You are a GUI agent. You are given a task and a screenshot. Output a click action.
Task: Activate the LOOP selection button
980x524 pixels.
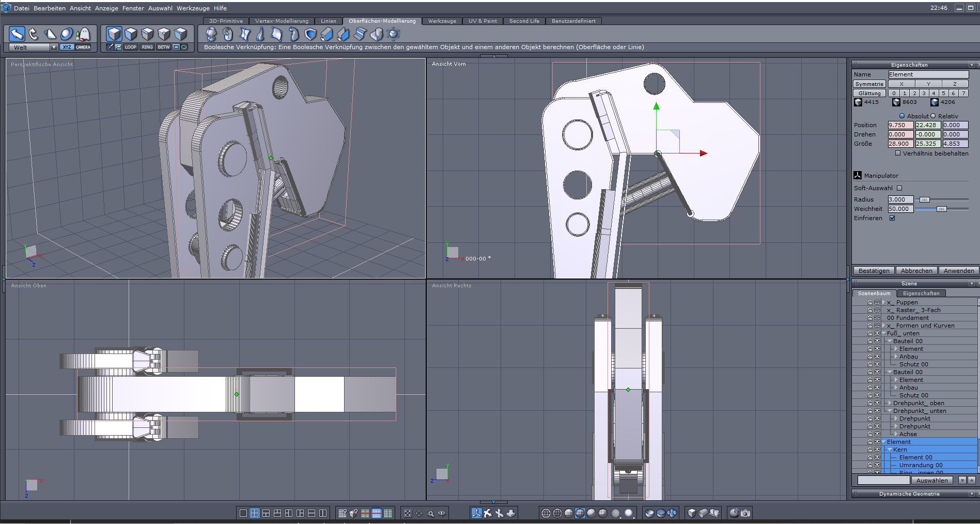pos(131,47)
